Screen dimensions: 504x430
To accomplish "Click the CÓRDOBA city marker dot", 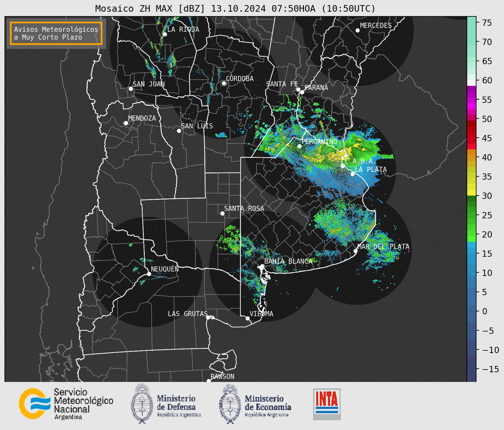I will 224,83.
